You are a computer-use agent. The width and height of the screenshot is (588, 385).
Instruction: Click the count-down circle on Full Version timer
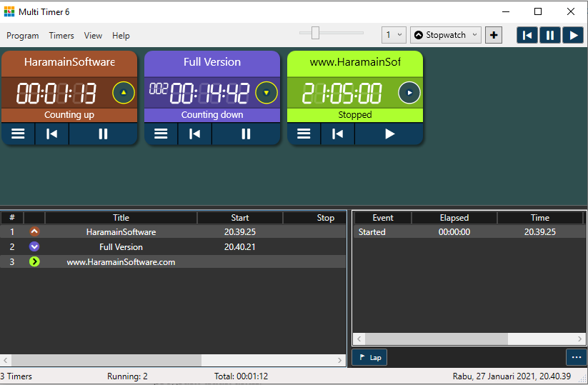click(266, 93)
